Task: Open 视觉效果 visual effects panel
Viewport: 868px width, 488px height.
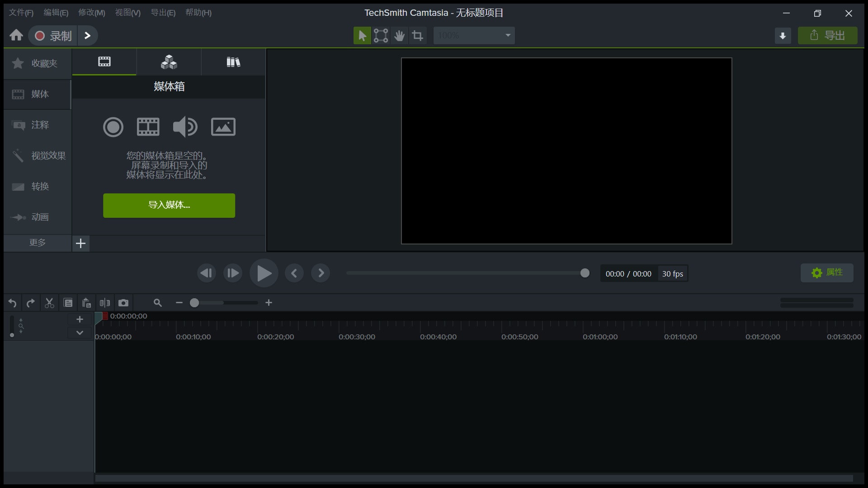Action: coord(38,155)
